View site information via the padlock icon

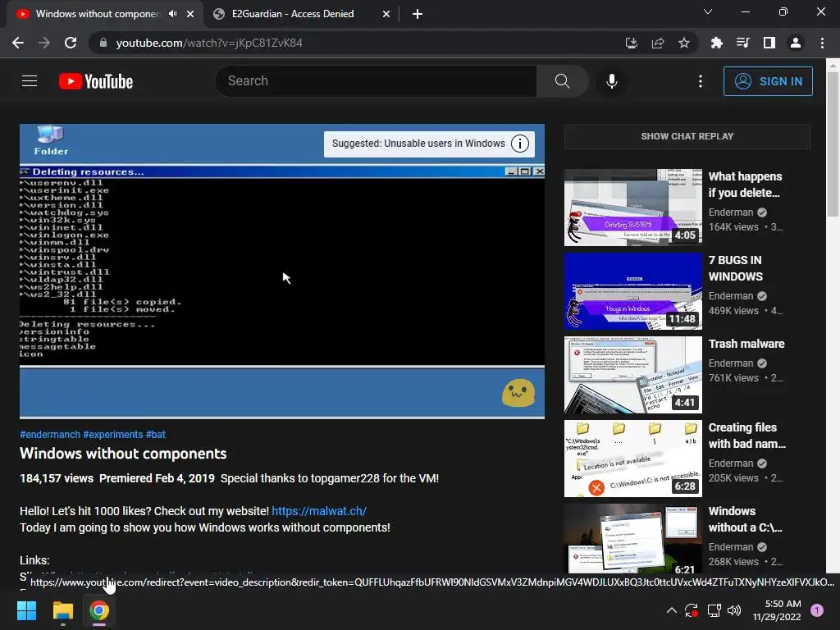point(103,43)
